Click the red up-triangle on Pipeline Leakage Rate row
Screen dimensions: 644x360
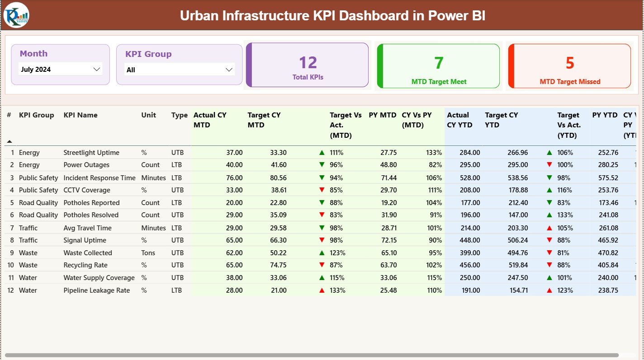(x=321, y=290)
